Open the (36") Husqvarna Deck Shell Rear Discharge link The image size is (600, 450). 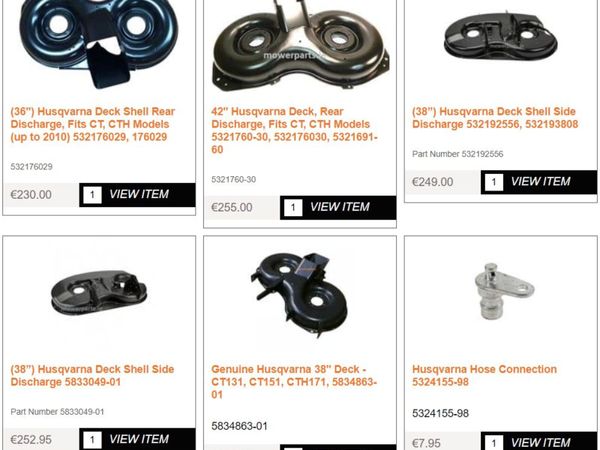coord(93,124)
